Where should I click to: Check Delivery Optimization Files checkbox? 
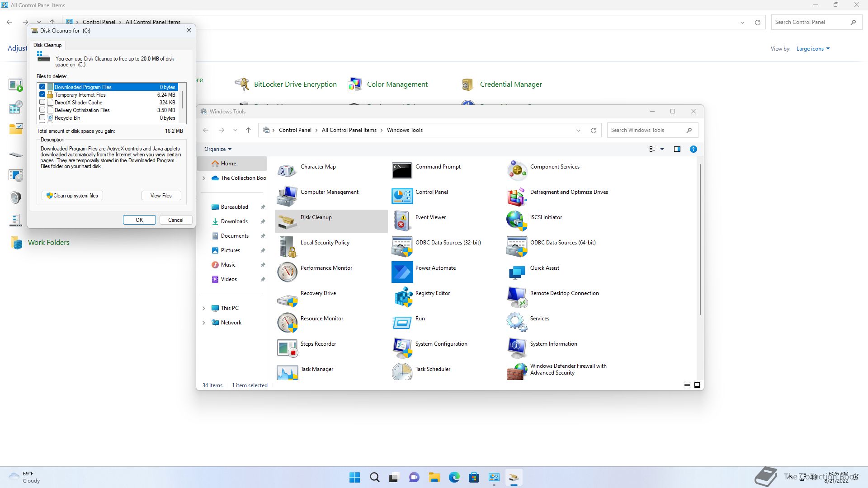[x=42, y=110]
